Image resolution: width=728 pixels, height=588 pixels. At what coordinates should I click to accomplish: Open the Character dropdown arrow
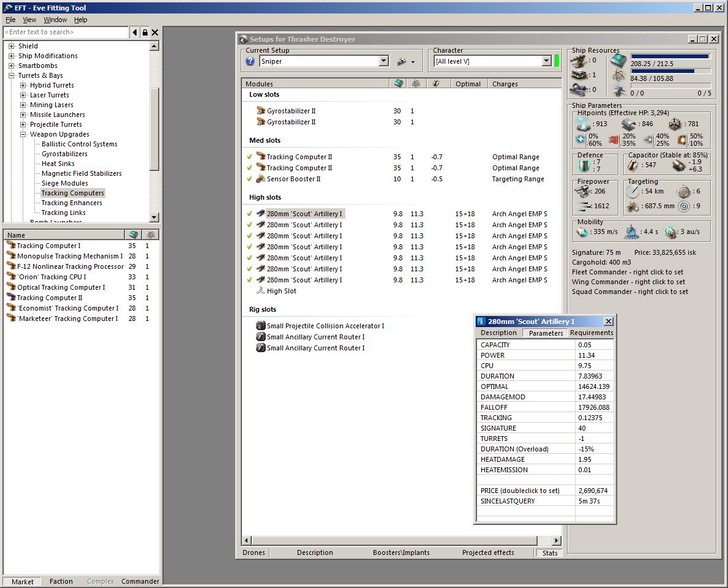(546, 61)
